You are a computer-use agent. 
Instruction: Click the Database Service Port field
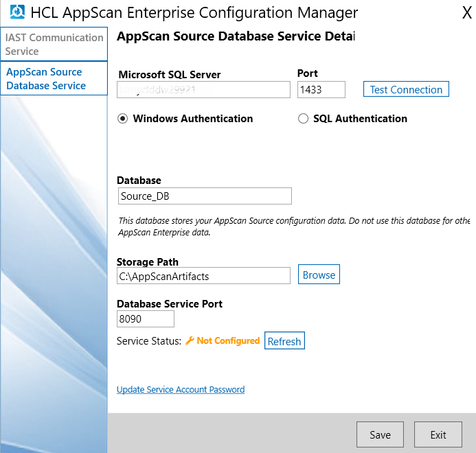click(146, 319)
